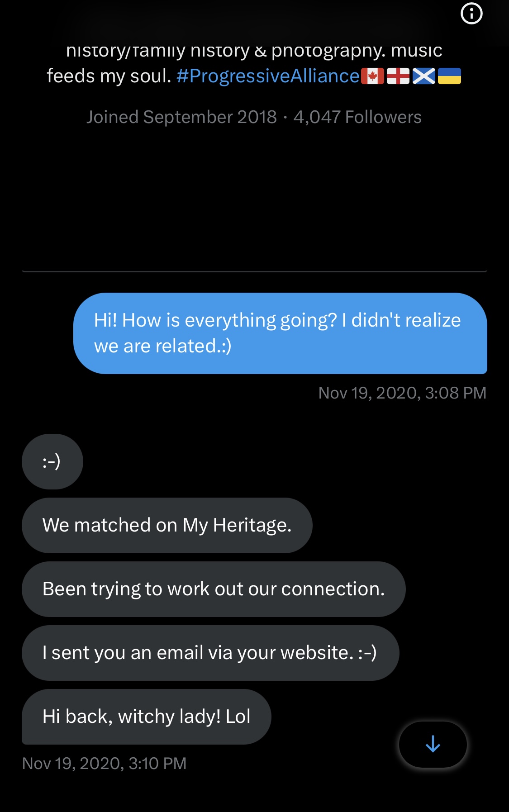View the "4,047 Followers" count text
Image resolution: width=509 pixels, height=812 pixels.
pos(357,117)
